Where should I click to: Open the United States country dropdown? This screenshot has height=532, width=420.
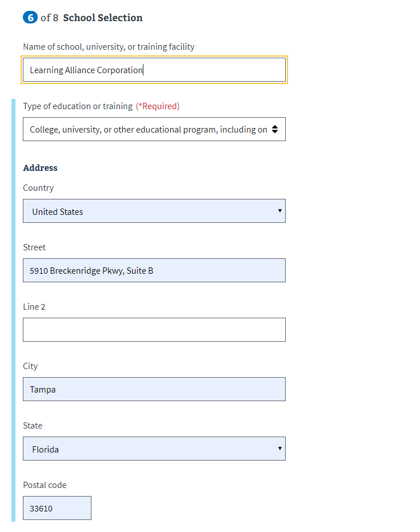pos(154,211)
